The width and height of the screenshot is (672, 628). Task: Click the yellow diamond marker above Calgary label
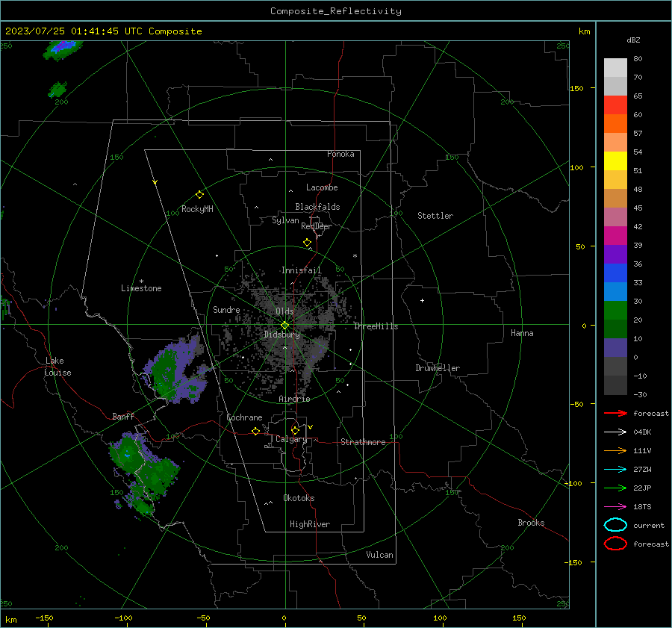pos(295,430)
